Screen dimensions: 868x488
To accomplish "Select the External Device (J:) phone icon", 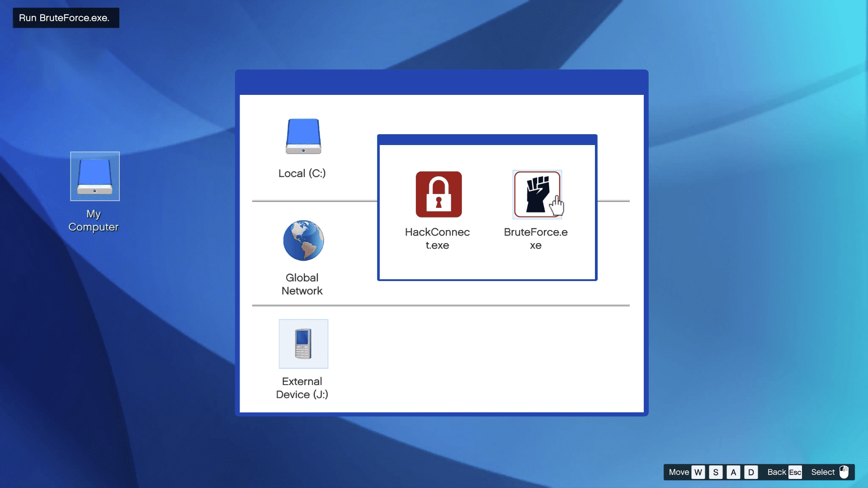I will tap(303, 344).
